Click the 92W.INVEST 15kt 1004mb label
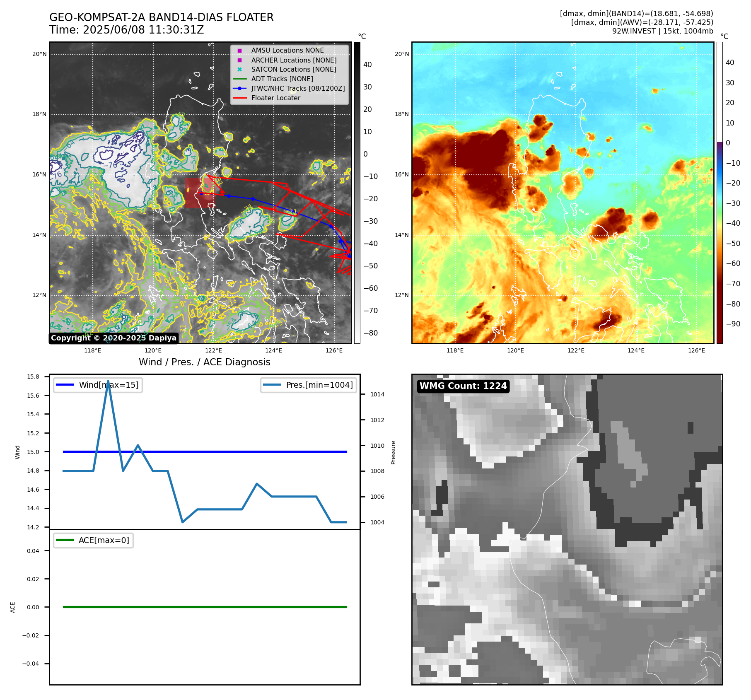The height and width of the screenshot is (700, 751). [x=663, y=31]
